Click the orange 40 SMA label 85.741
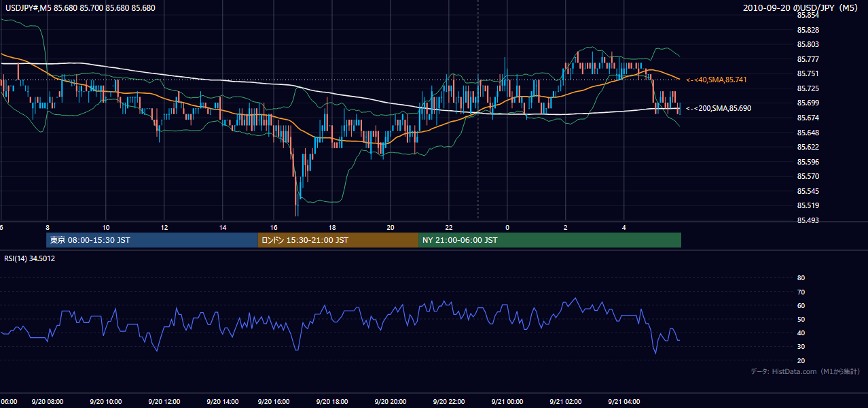This screenshot has width=868, height=408. click(x=717, y=80)
